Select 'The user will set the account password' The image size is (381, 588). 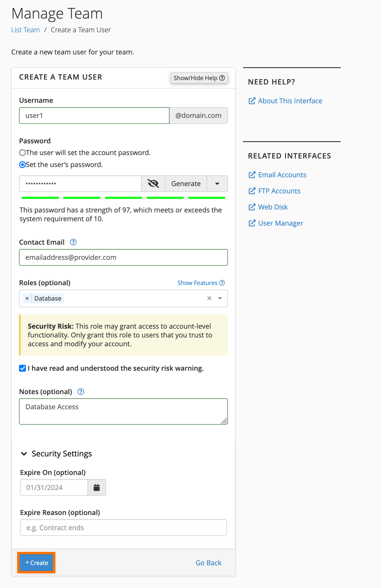[x=22, y=153]
